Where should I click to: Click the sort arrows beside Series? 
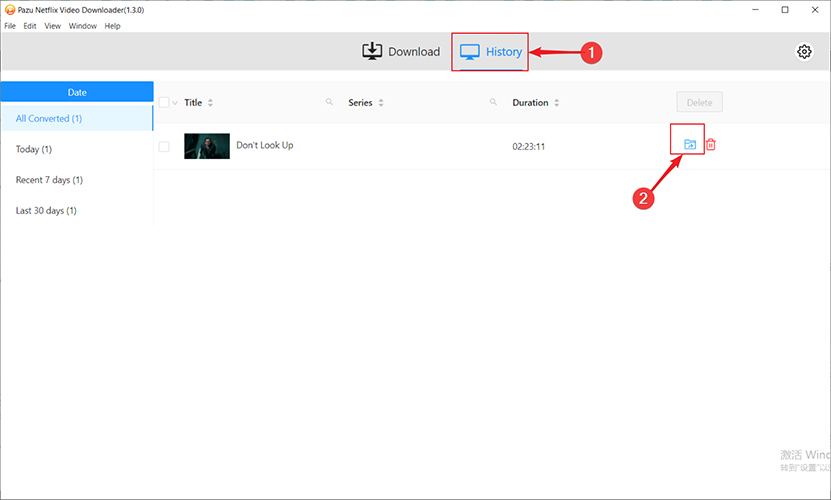[x=381, y=103]
